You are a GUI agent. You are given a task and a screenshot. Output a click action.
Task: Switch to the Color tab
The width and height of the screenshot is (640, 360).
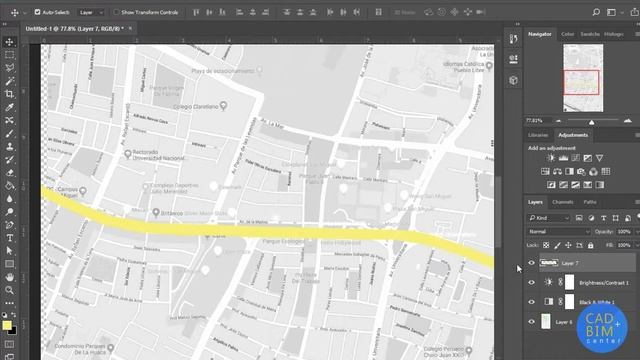coord(567,34)
